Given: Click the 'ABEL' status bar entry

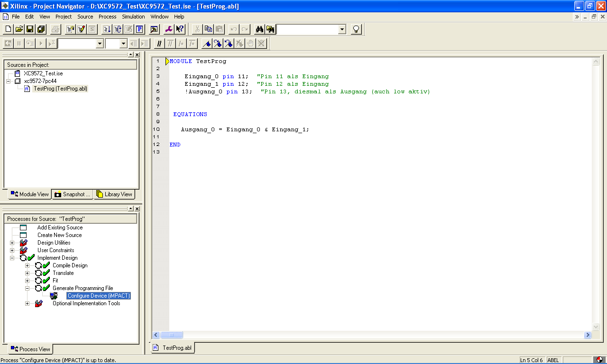Looking at the screenshot, I should coord(553,360).
